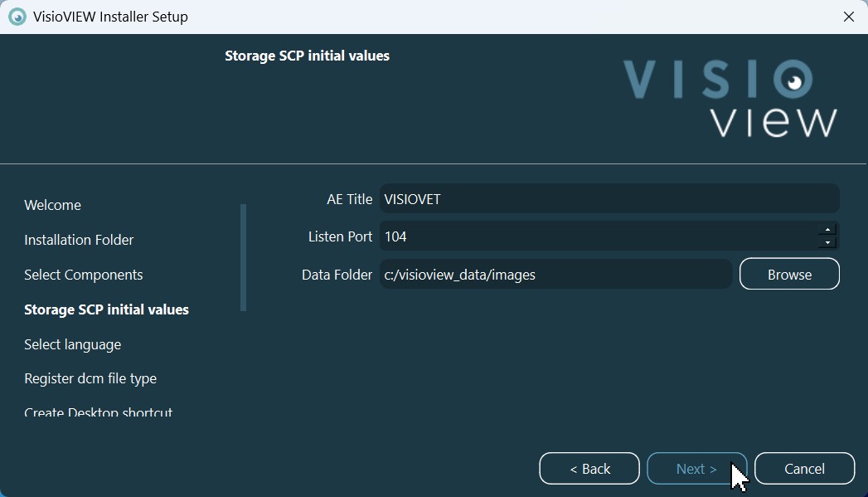This screenshot has width=868, height=497.
Task: Select the Installation Folder step
Action: (x=79, y=240)
